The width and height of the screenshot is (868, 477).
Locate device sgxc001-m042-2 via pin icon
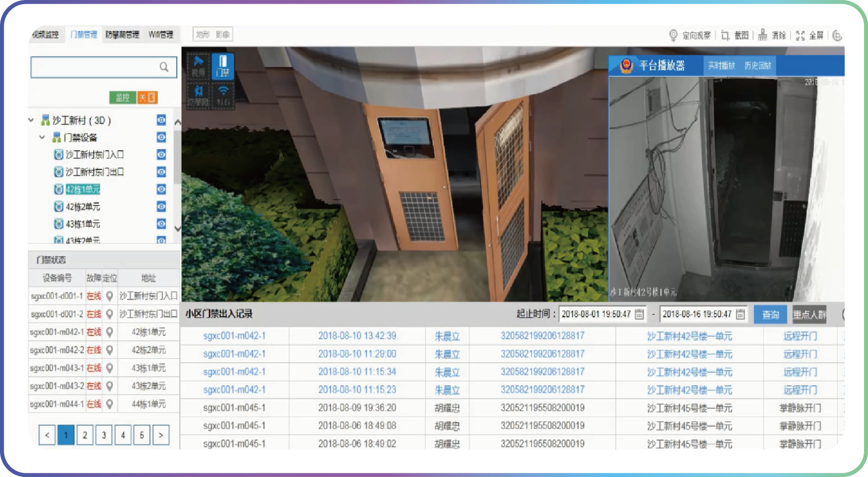110,350
